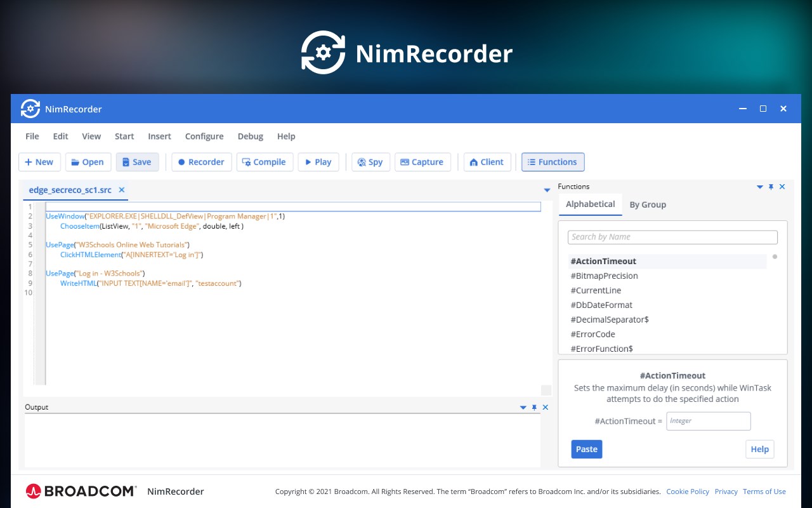Image resolution: width=812 pixels, height=508 pixels.
Task: Open the Edit menu
Action: (61, 136)
